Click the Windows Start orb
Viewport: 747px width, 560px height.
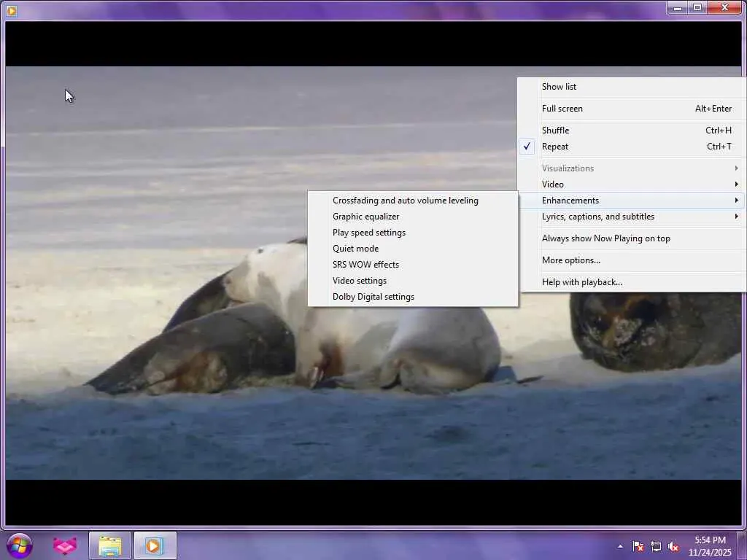tap(19, 545)
